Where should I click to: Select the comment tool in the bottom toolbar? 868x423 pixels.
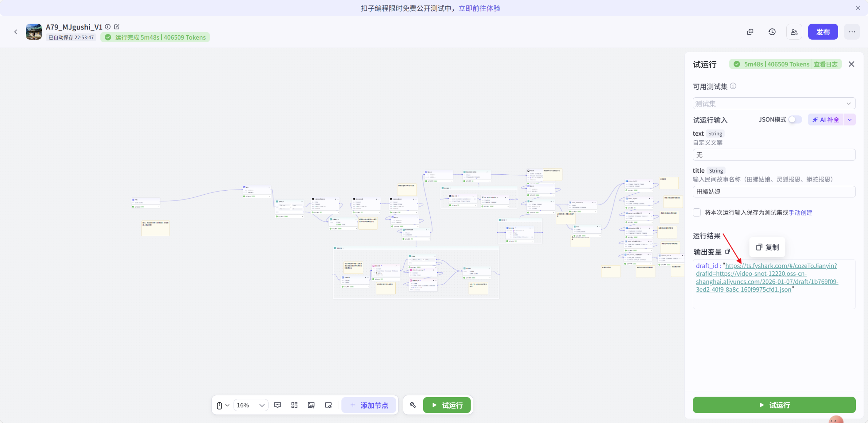pyautogui.click(x=277, y=405)
